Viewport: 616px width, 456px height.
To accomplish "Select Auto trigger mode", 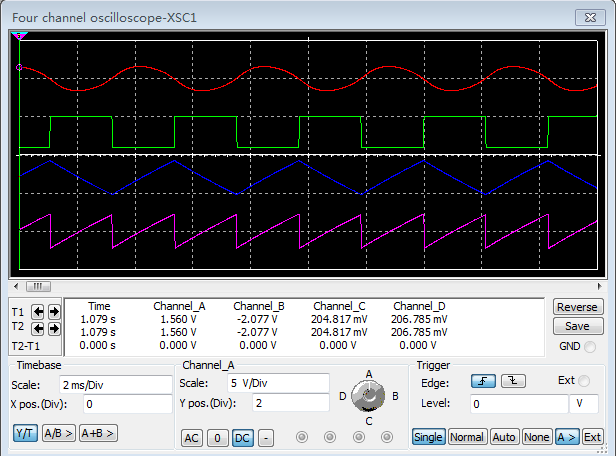I will pyautogui.click(x=504, y=437).
